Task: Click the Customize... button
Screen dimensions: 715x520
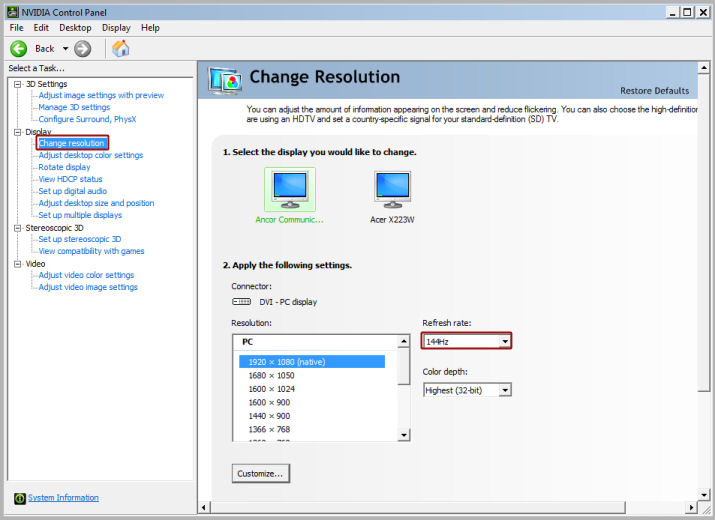Action: point(260,473)
